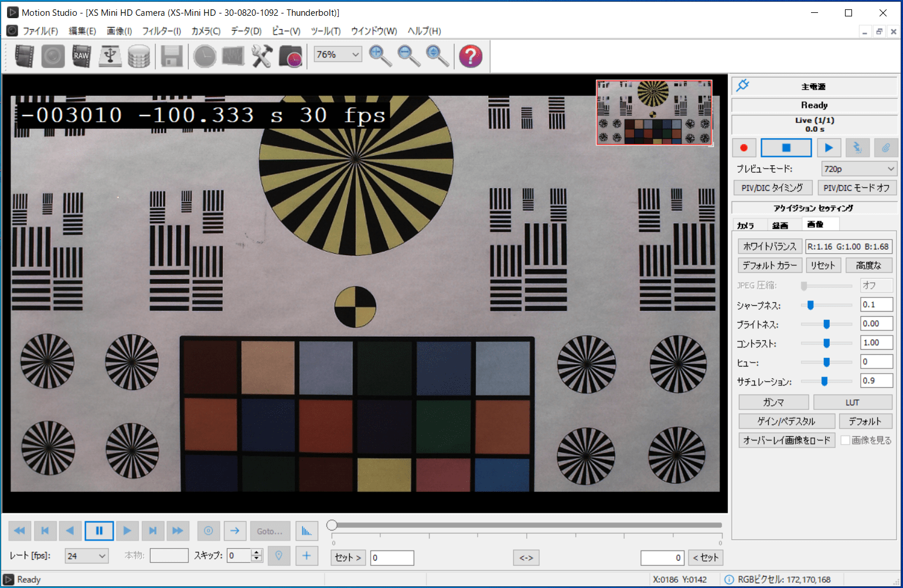Viewport: 903px width, 588px height.
Task: Click the PIV/DIC タイミング button
Action: [772, 187]
